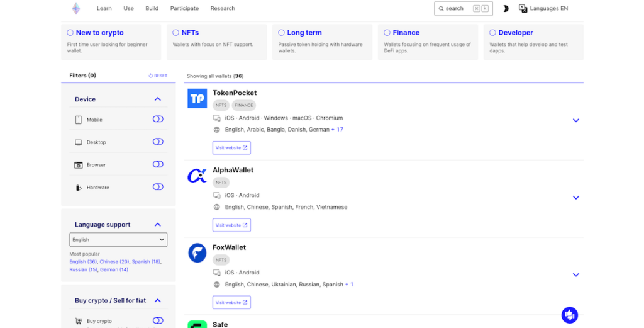Click FoxWallet Visit website button
The height and width of the screenshot is (328, 644).
tap(231, 303)
